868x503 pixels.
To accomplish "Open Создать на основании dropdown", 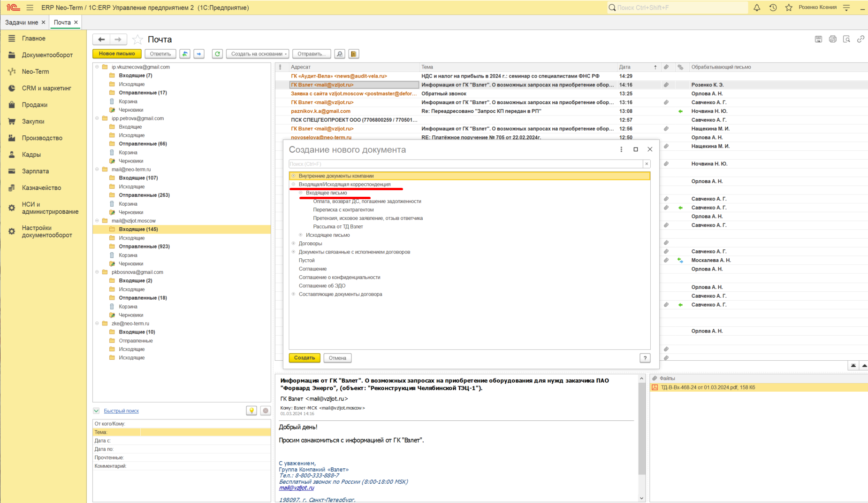I will click(259, 54).
